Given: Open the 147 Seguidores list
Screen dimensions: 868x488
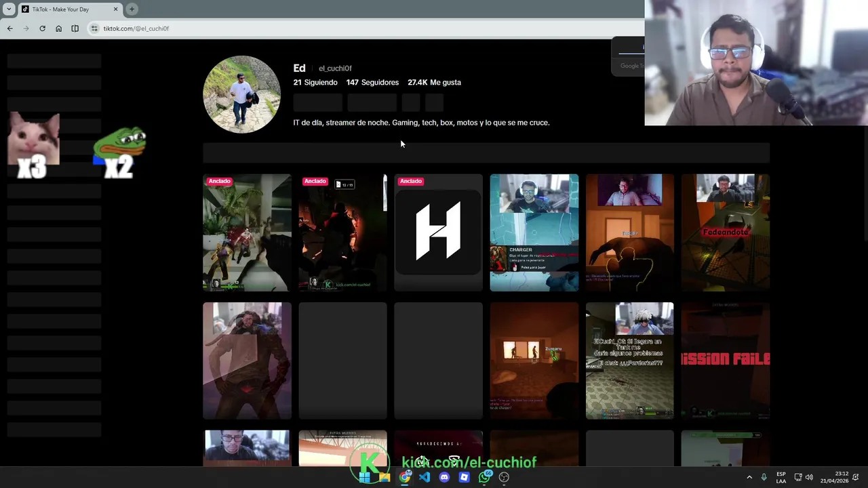Looking at the screenshot, I should [372, 82].
